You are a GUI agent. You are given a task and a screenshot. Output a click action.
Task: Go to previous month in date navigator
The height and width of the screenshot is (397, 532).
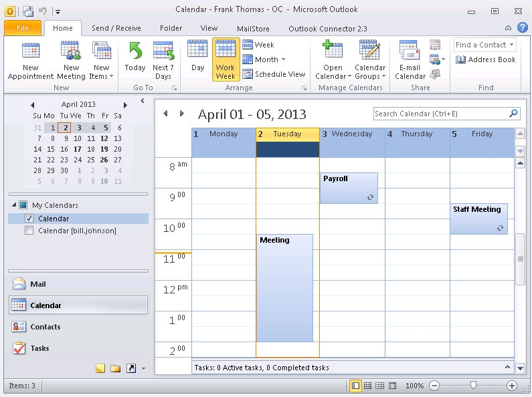[33, 105]
